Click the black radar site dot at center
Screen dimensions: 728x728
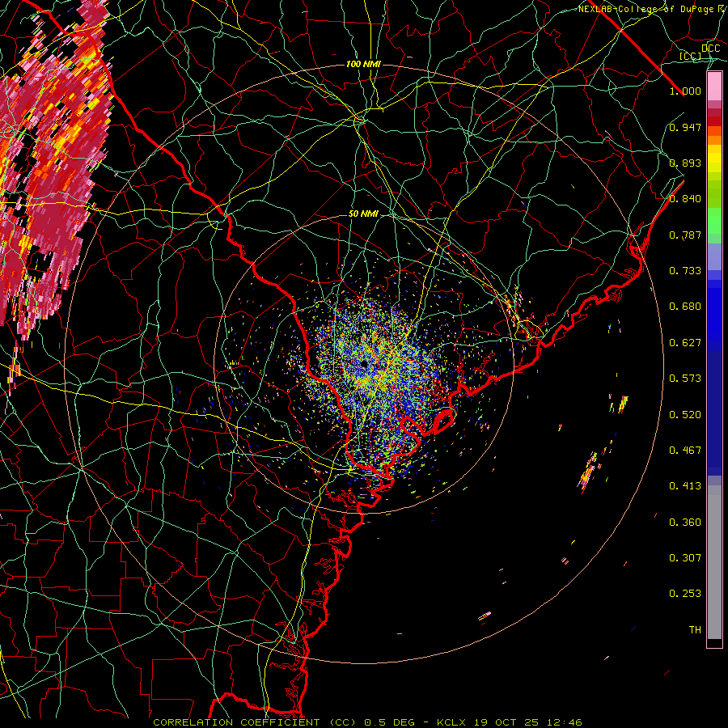click(x=364, y=364)
